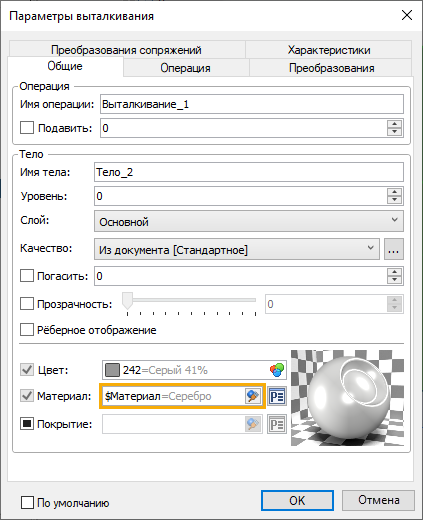The image size is (423, 520).
Task: Open the Характеристики tab
Action: pyautogui.click(x=329, y=50)
